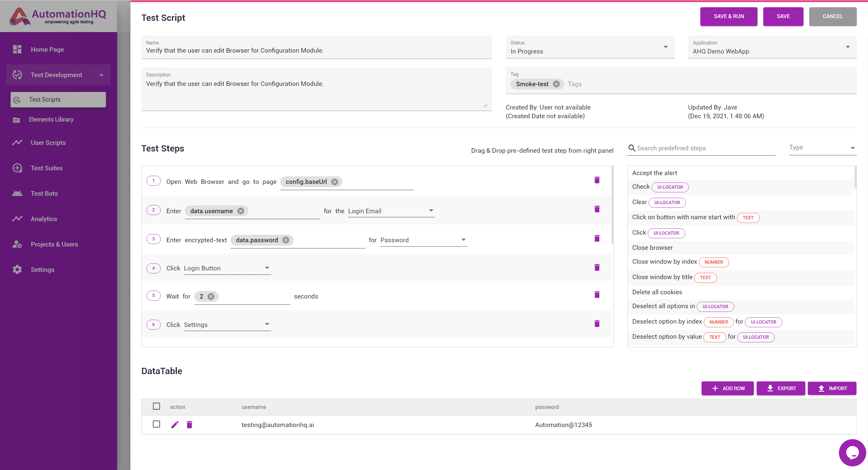Click the pencil edit icon in the DataTable row

pos(175,425)
